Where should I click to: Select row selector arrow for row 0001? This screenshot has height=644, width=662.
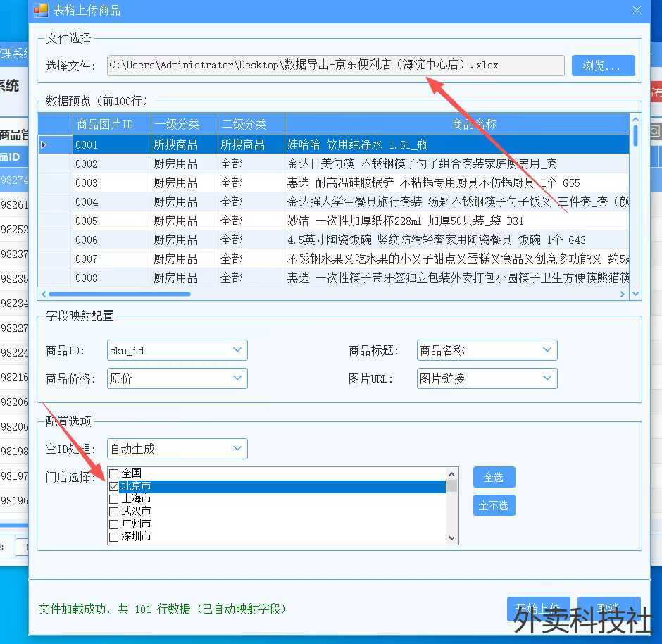(56, 145)
